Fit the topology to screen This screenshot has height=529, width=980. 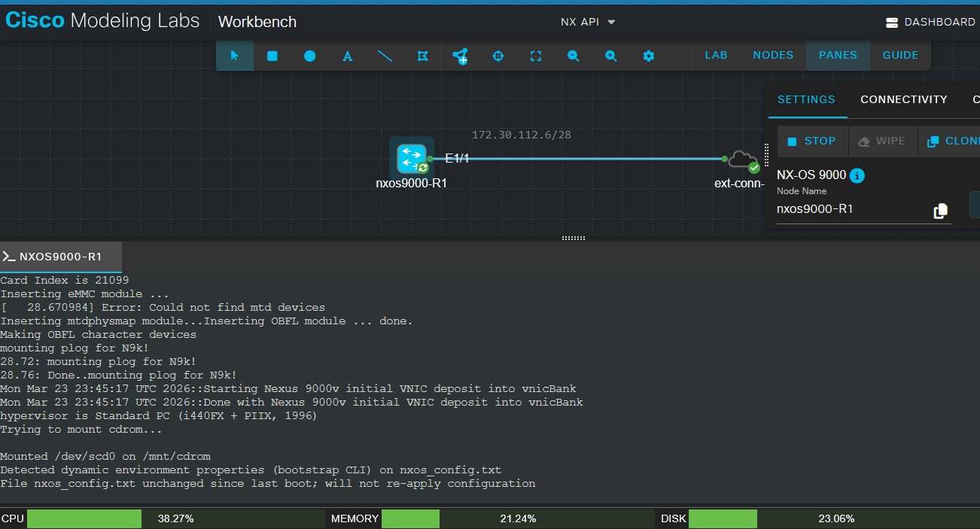pyautogui.click(x=536, y=56)
